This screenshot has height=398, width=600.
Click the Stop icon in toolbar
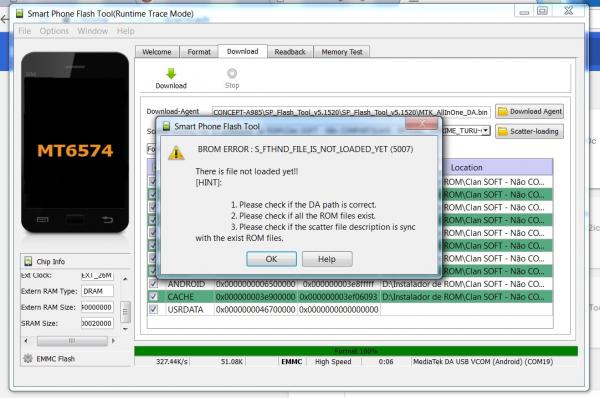coord(232,73)
